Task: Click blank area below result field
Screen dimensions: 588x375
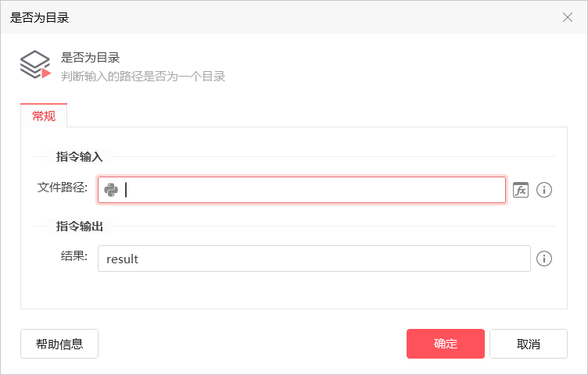Action: [x=294, y=291]
